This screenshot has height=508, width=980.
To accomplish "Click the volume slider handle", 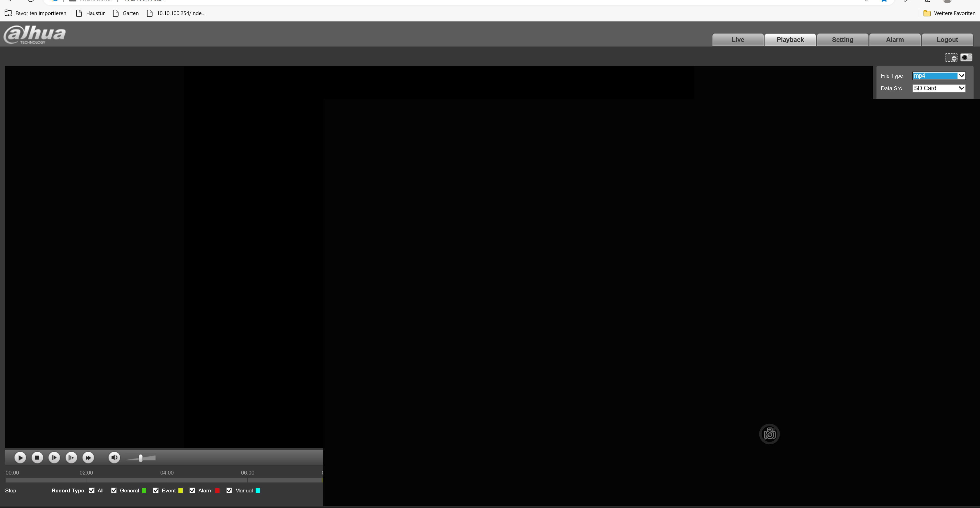I will [x=141, y=458].
